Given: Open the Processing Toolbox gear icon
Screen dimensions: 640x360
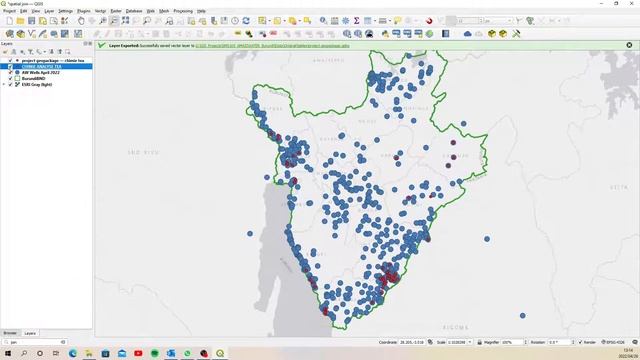Looking at the screenshot, I should [345, 21].
